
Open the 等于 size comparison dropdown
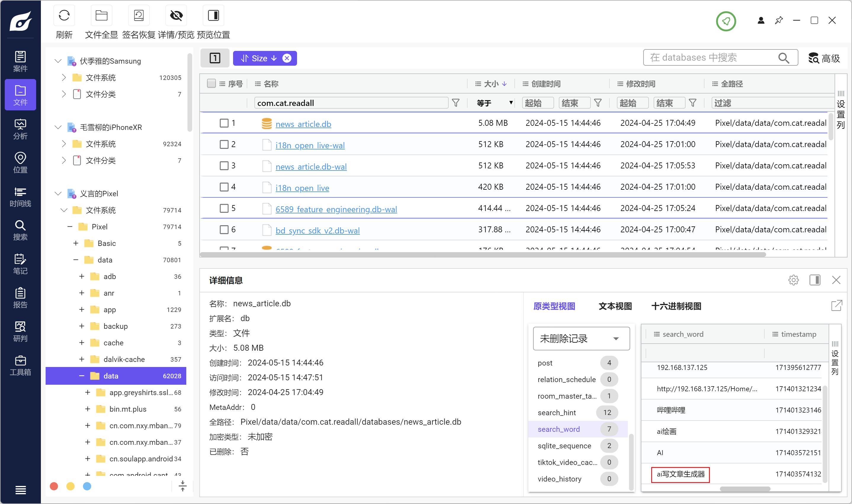[x=495, y=103]
